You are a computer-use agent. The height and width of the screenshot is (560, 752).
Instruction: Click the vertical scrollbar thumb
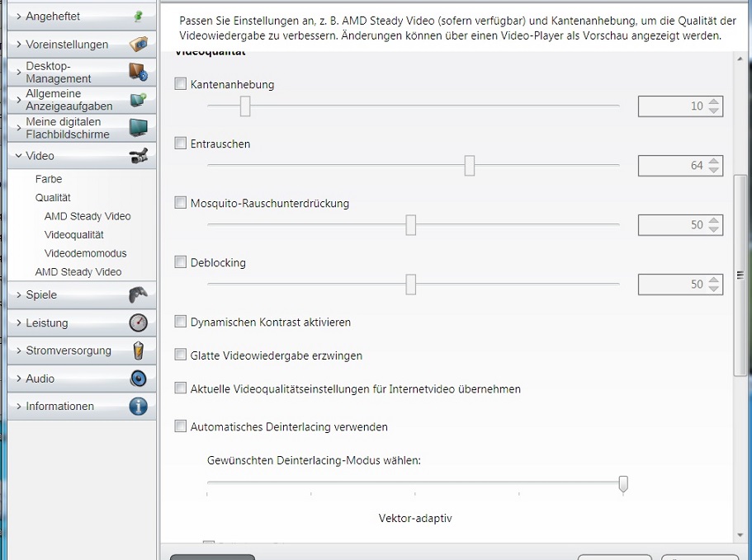740,275
